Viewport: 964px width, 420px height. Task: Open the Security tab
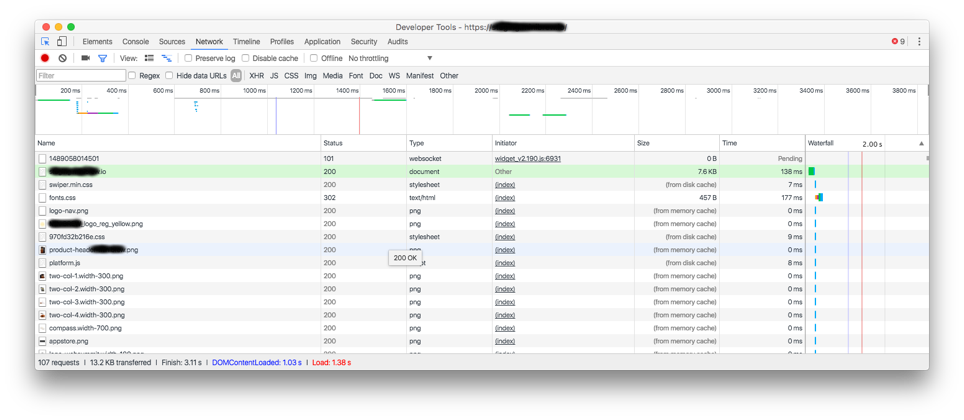[364, 42]
